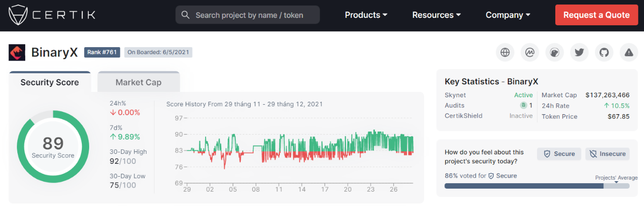Expand the Company dropdown menu
This screenshot has height=206, width=644.
(x=508, y=15)
